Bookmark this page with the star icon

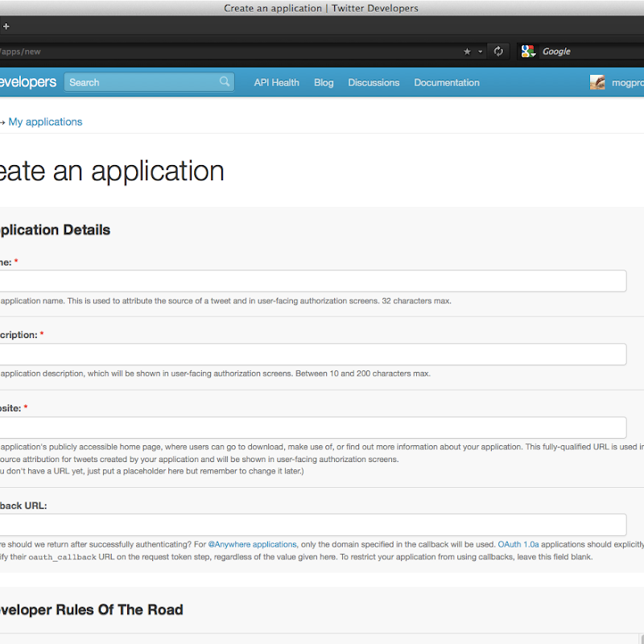pos(467,52)
